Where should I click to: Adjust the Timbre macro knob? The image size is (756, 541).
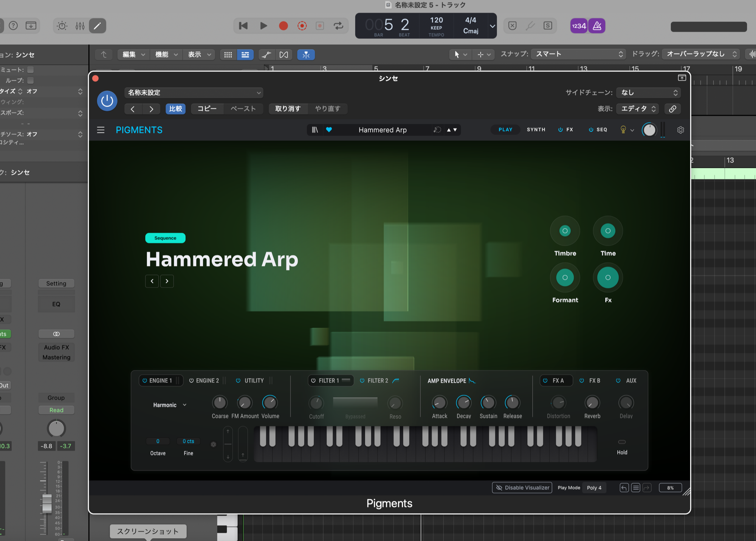pyautogui.click(x=565, y=231)
